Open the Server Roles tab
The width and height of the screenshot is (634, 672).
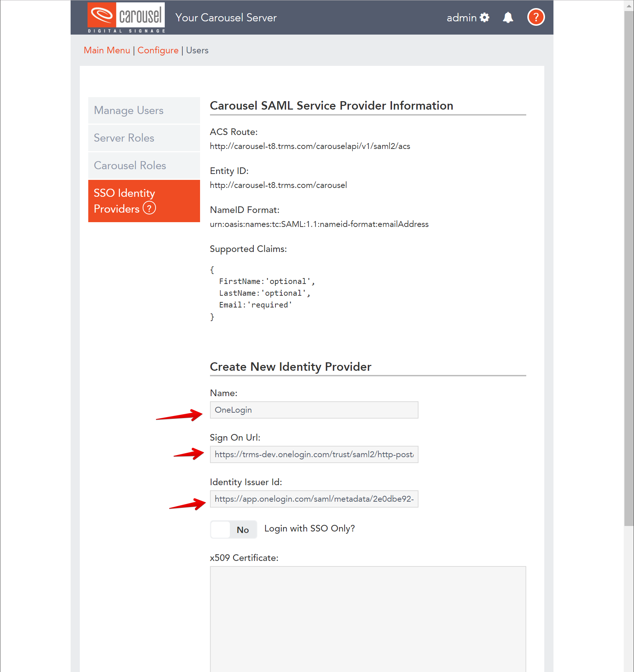pos(144,138)
